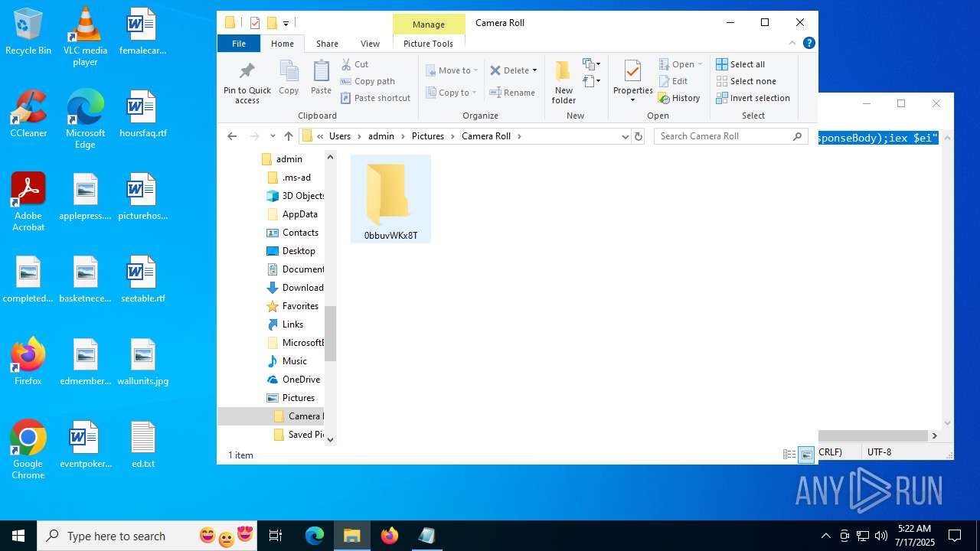Open the File menu tab
Viewport: 980px width, 551px height.
pos(239,44)
